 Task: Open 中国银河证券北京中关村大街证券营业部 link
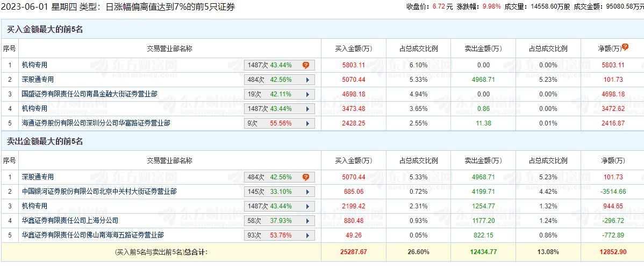[x=99, y=192]
